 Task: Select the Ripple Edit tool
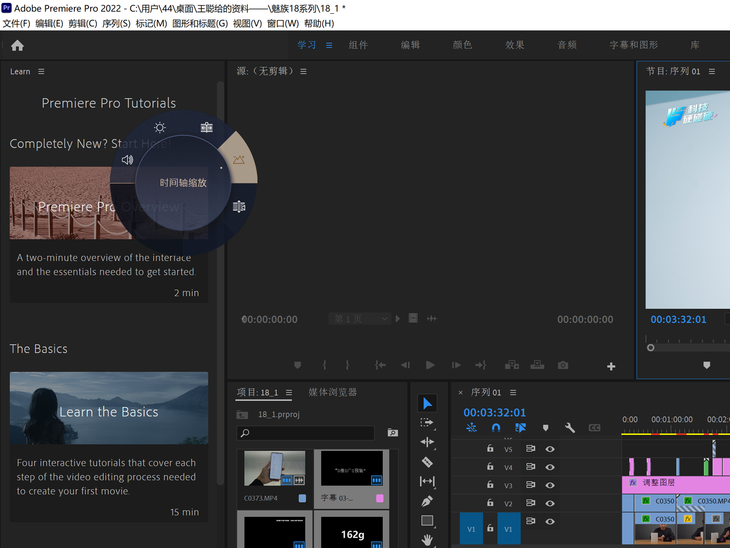(427, 442)
